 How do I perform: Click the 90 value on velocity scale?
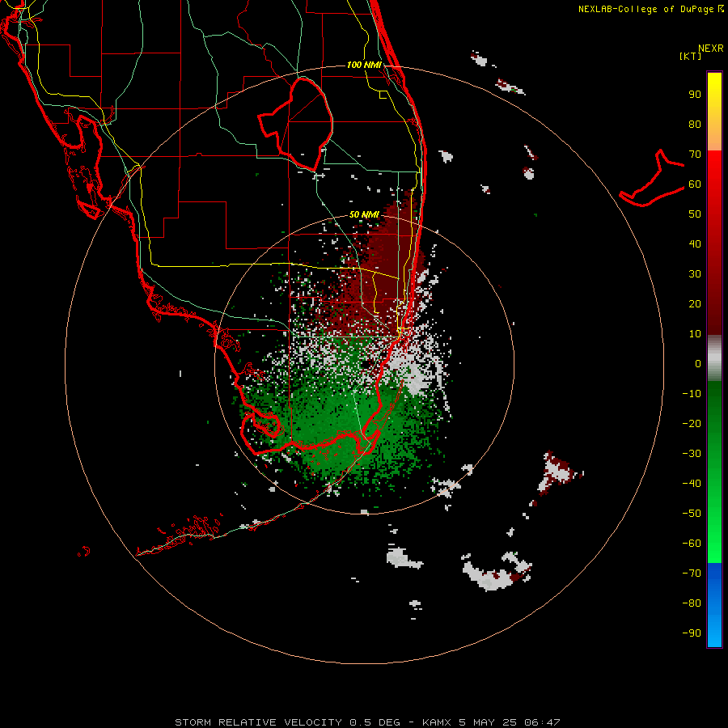point(695,95)
